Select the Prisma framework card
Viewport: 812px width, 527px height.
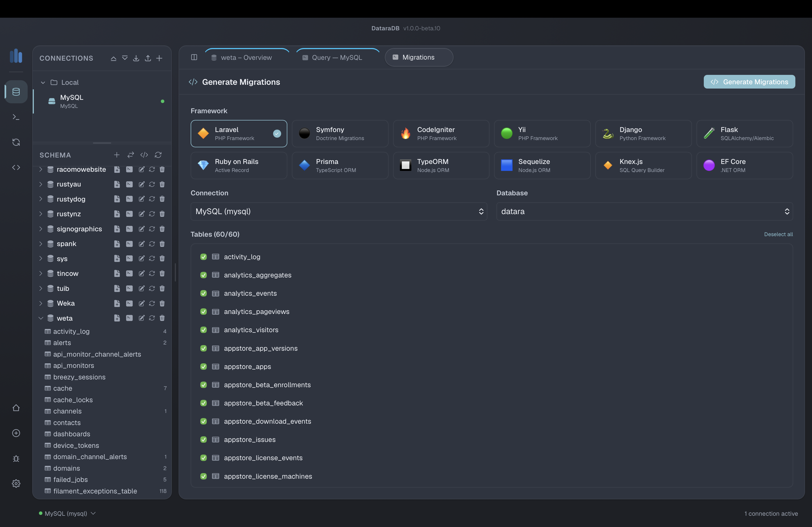pyautogui.click(x=340, y=166)
